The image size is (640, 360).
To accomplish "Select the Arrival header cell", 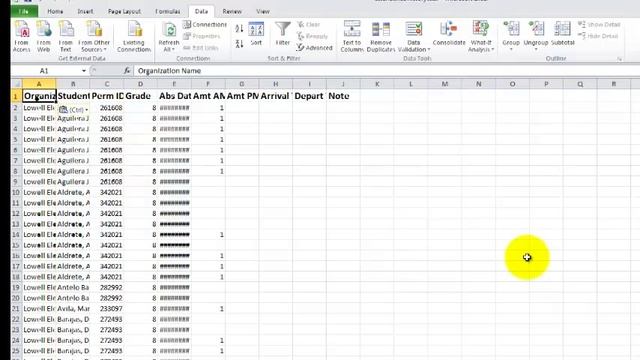I will (x=276, y=96).
